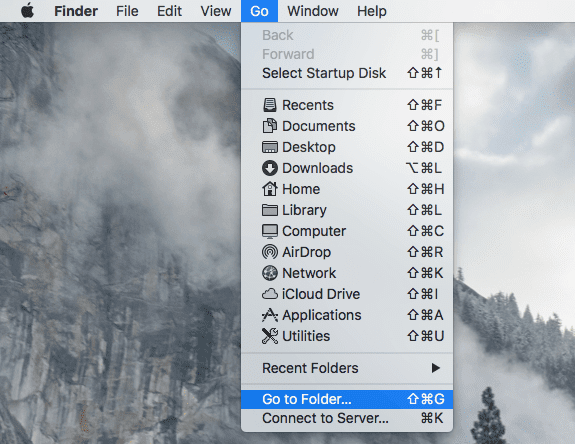Screen dimensions: 575x444
Task: Open the File menu
Action: coord(127,11)
